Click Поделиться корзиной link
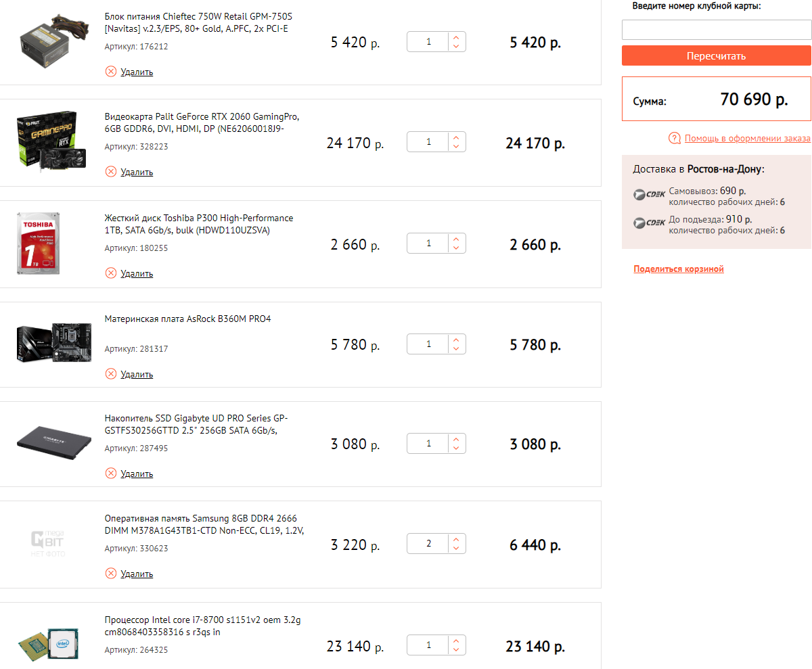The width and height of the screenshot is (812, 669). [679, 269]
